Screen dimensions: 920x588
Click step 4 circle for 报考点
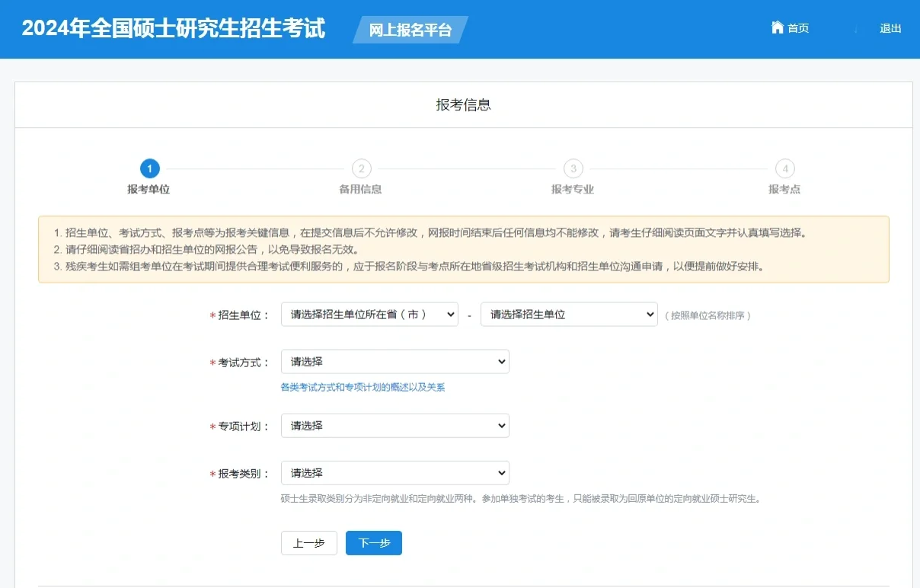[x=784, y=169]
